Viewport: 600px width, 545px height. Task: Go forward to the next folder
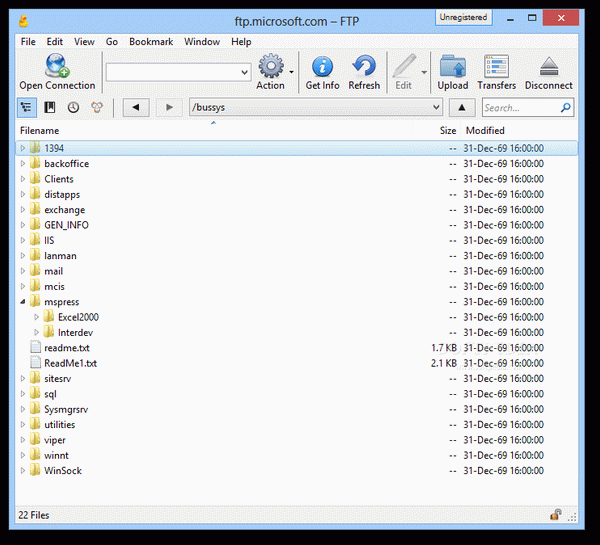click(169, 108)
